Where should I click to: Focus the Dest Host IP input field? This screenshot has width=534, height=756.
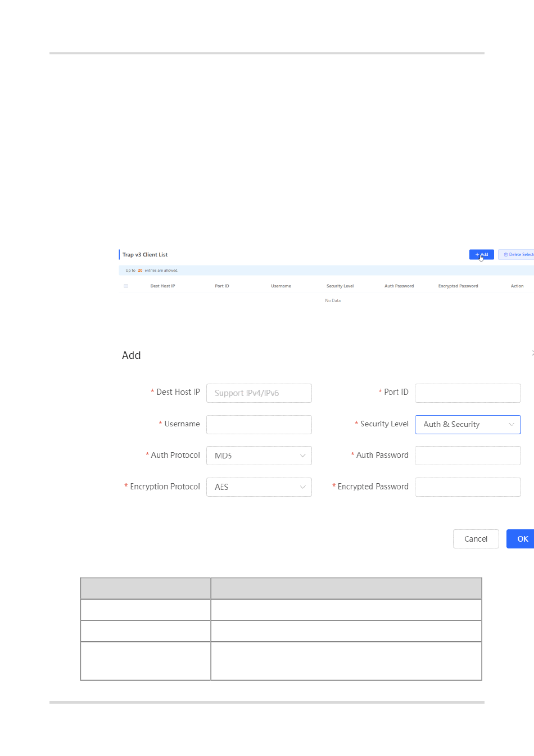(259, 393)
